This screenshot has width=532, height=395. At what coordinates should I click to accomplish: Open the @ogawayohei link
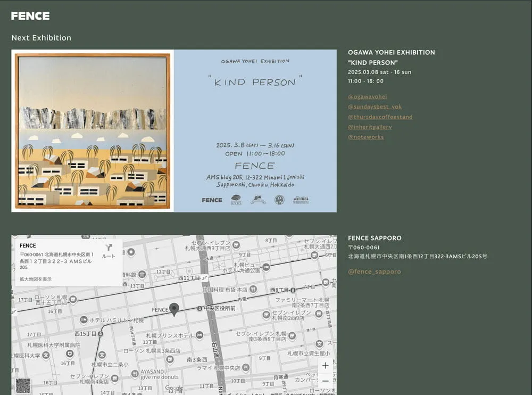(x=367, y=96)
